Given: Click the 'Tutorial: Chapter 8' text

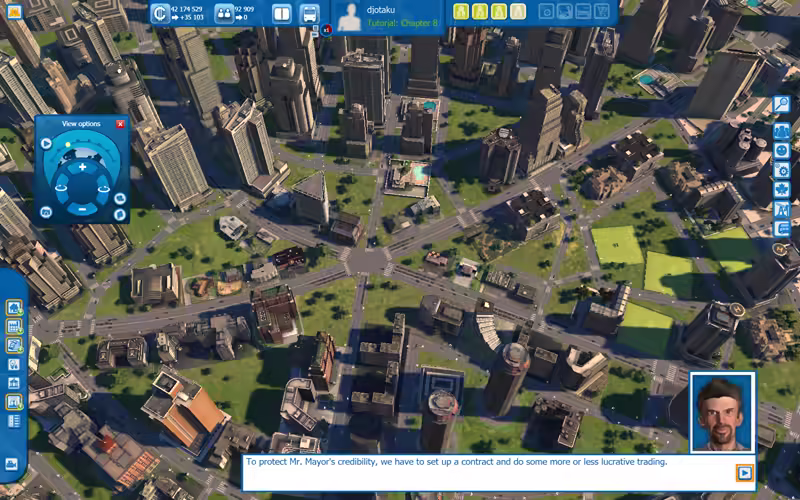Looking at the screenshot, I should coord(403,23).
